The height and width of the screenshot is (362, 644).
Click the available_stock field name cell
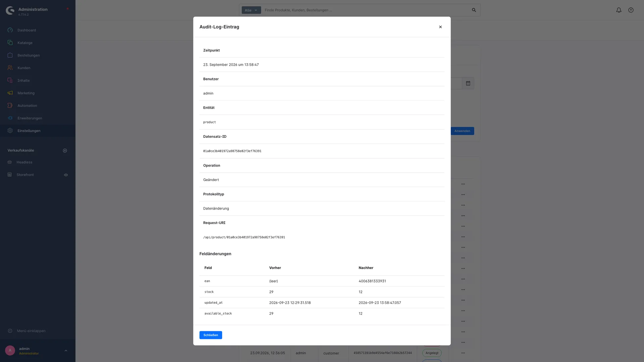[x=218, y=313]
